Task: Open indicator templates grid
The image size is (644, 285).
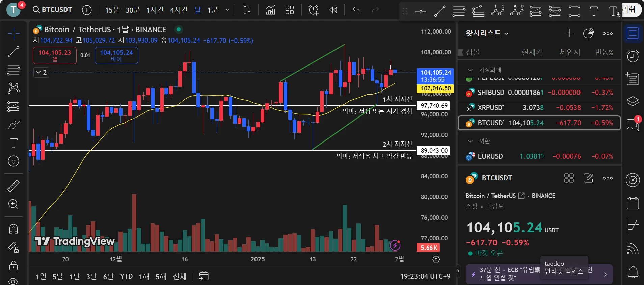Action: [x=290, y=10]
